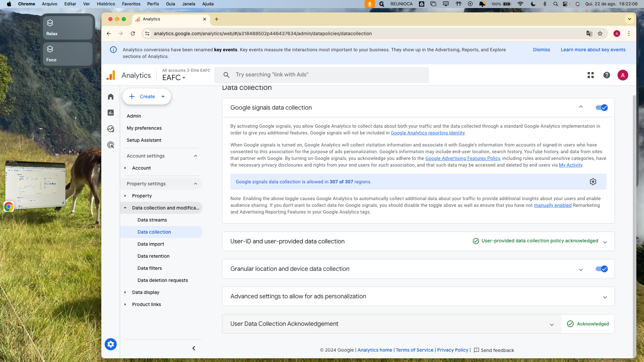Click the microphone icon in menu bar
This screenshot has width=644, height=362.
point(369,4)
